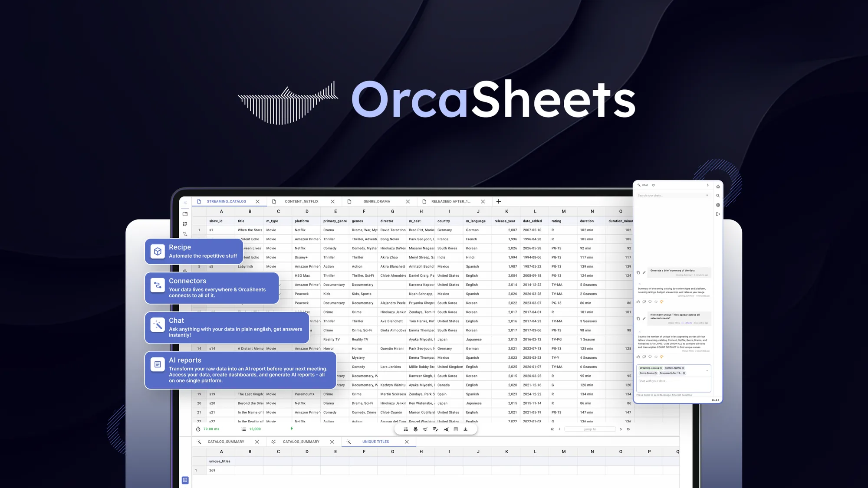
Task: Go to the next page
Action: click(x=621, y=429)
